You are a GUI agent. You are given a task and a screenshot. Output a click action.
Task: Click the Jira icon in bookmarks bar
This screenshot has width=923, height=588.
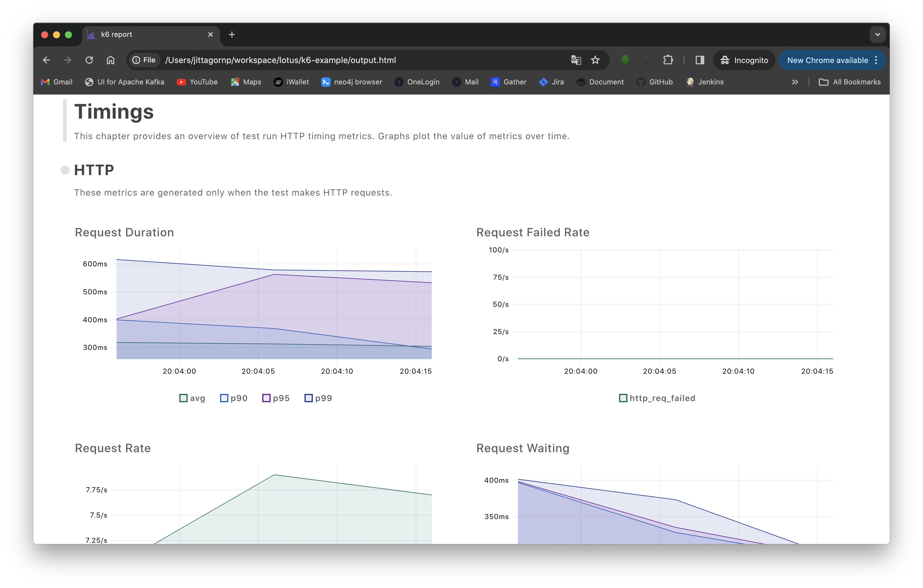coord(544,81)
